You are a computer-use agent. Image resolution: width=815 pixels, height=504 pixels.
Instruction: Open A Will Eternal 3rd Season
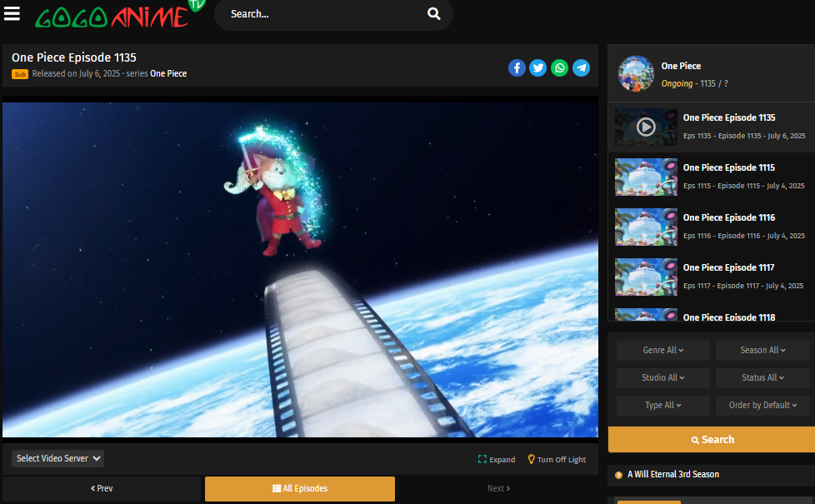[x=673, y=474]
